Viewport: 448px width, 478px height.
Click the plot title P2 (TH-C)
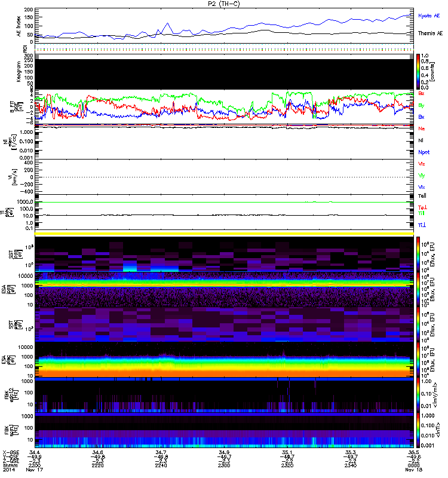pos(224,4)
